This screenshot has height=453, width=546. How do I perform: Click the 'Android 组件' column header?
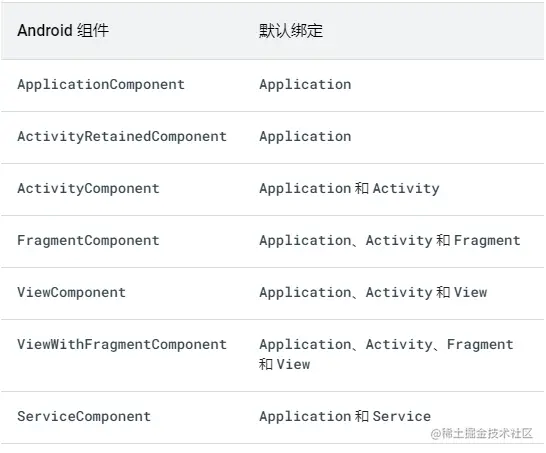[x=63, y=31]
